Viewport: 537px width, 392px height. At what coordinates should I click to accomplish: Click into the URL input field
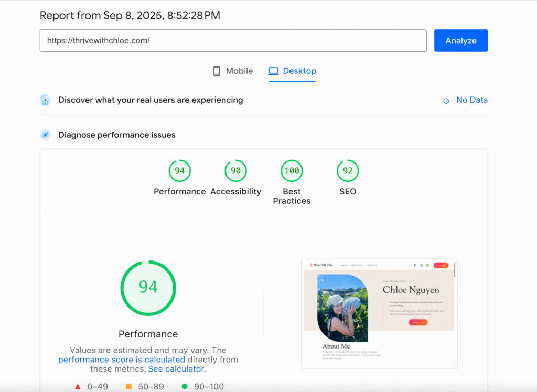click(x=233, y=40)
